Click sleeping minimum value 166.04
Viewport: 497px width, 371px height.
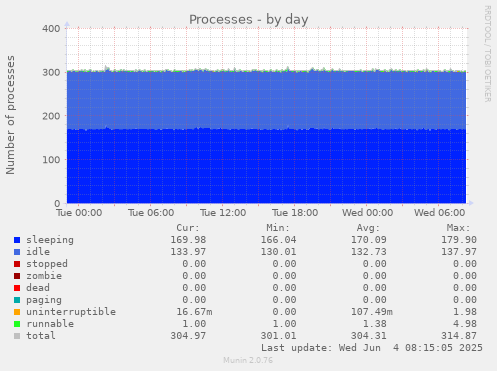coord(278,240)
